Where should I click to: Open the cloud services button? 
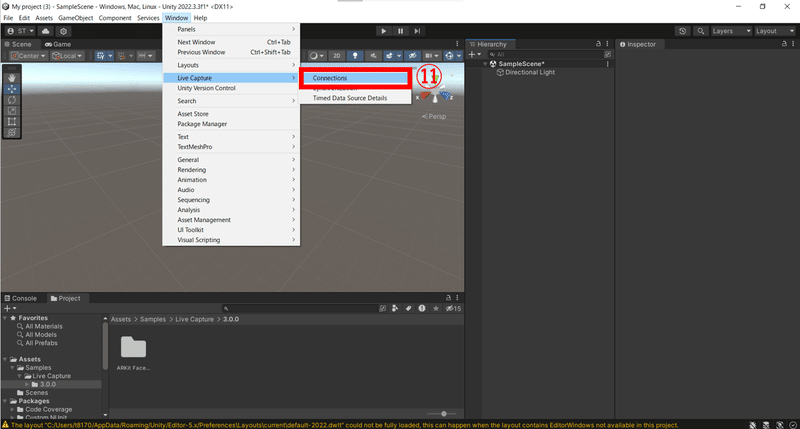coord(45,31)
